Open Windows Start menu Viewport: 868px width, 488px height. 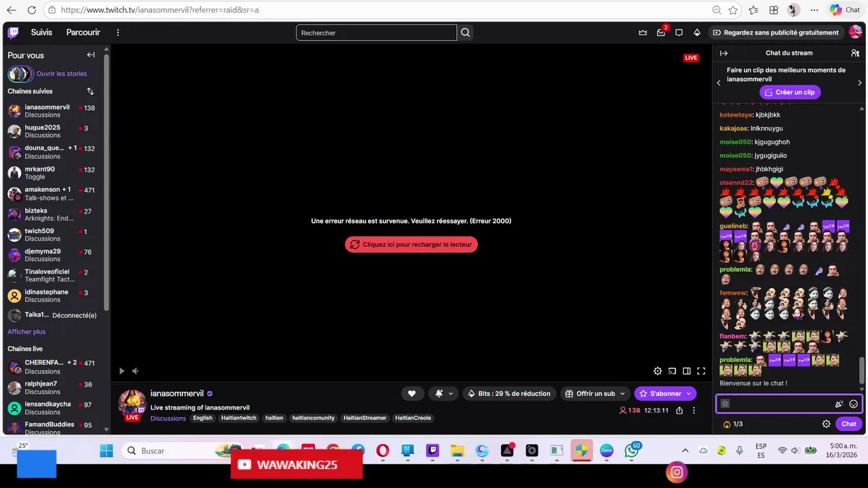[x=106, y=451]
